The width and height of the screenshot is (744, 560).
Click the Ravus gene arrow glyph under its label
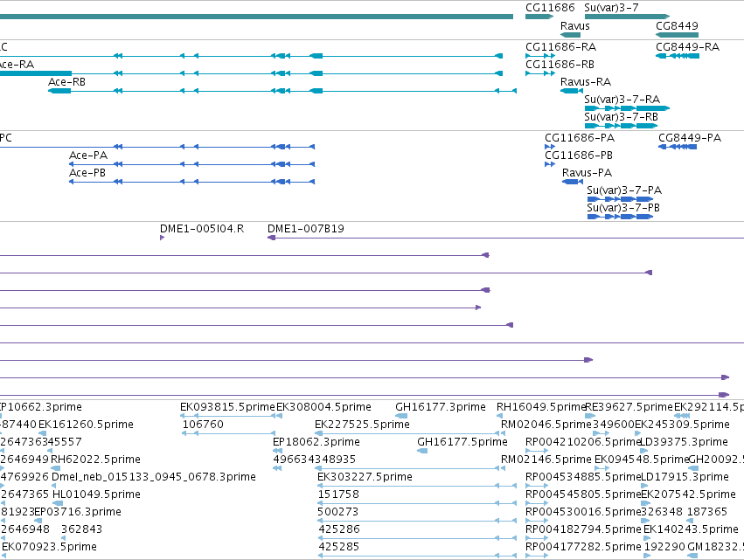tap(570, 35)
